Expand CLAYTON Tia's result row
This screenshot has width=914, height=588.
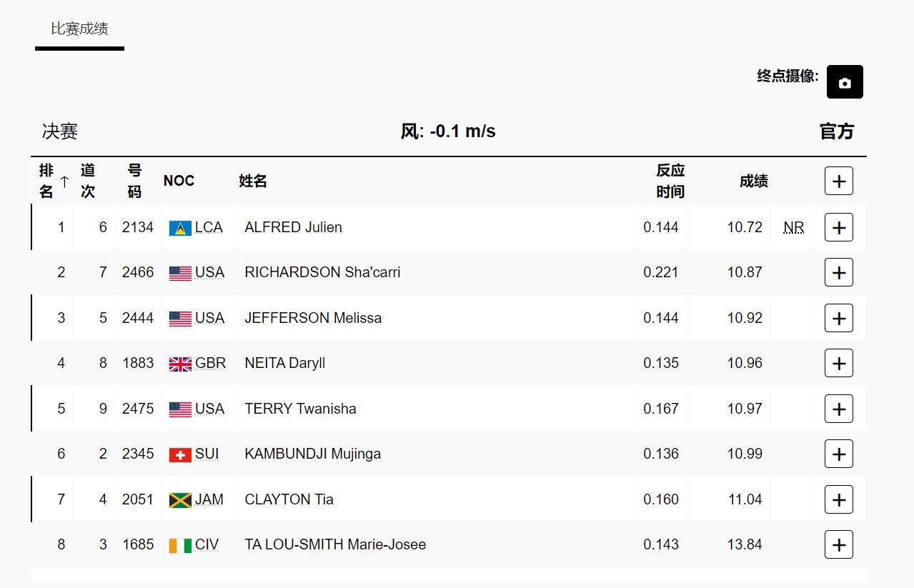coord(838,500)
